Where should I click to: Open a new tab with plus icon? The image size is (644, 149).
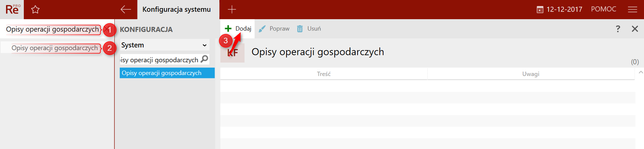coord(232,9)
